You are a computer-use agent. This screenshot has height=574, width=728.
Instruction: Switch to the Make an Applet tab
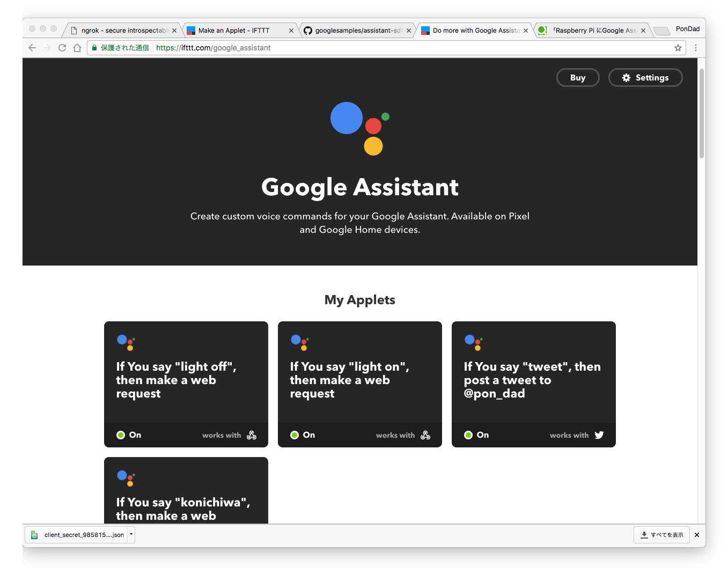click(x=236, y=30)
